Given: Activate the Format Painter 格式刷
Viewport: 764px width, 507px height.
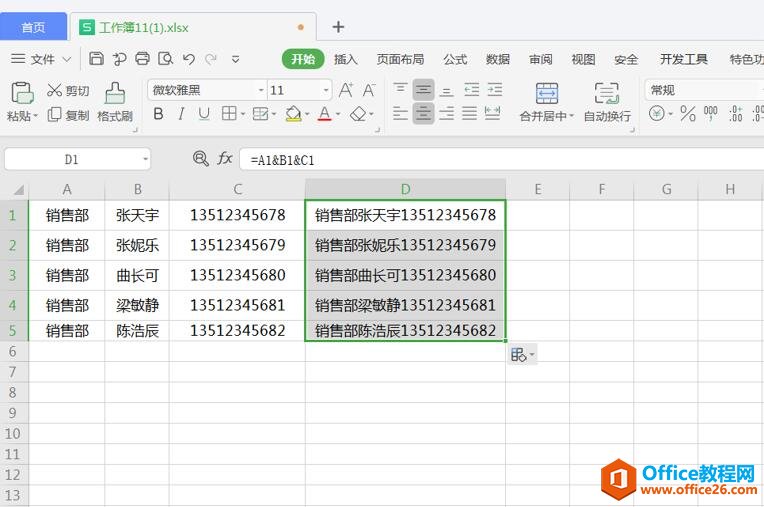Looking at the screenshot, I should coord(115,102).
